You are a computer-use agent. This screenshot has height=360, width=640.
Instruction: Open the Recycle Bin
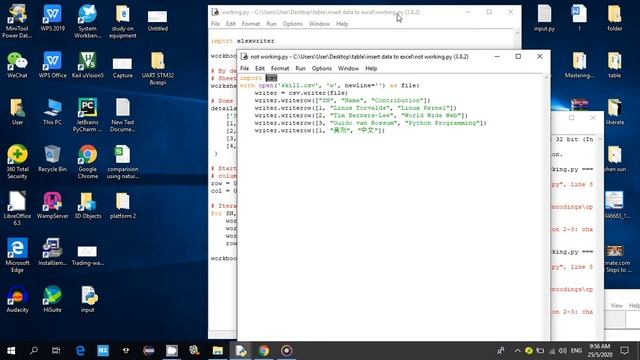(52, 158)
